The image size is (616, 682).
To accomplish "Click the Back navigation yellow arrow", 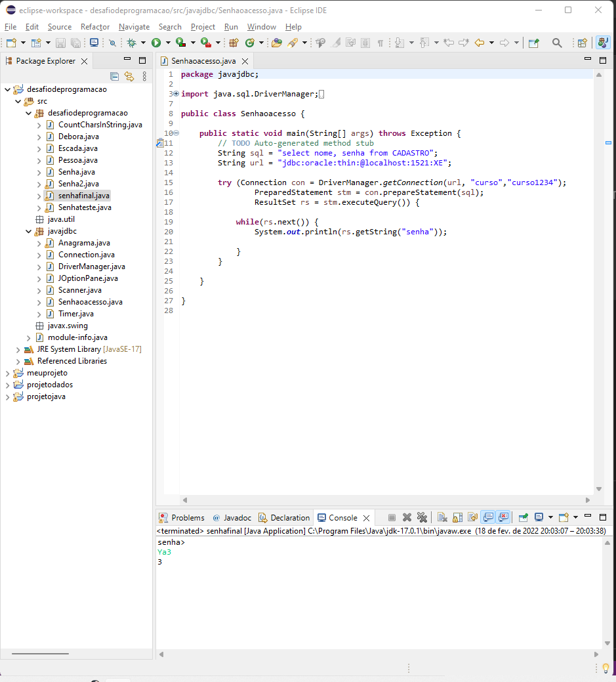I will coord(480,43).
